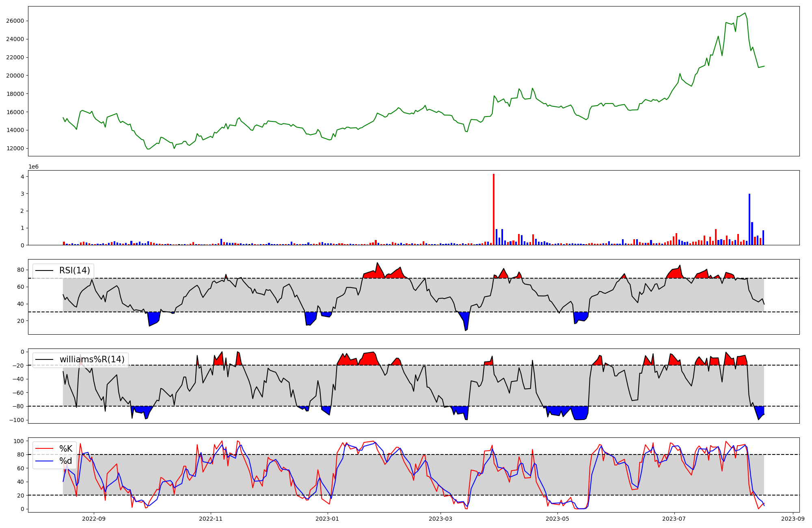Click the 2023-03 x-axis date label
The width and height of the screenshot is (812, 528).
(440, 519)
